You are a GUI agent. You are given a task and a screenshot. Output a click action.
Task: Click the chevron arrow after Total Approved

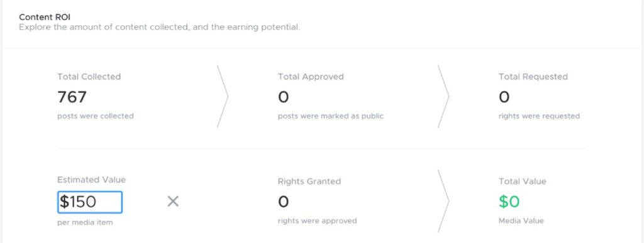(443, 96)
